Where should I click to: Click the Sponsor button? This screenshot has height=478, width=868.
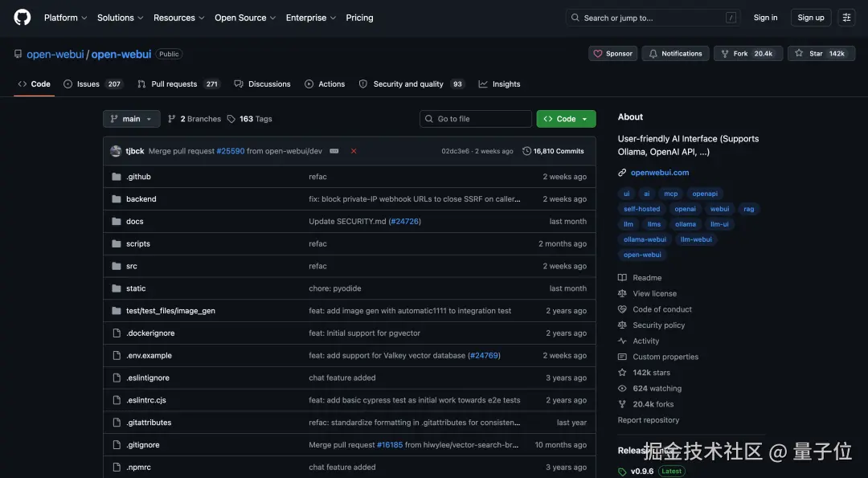point(612,54)
